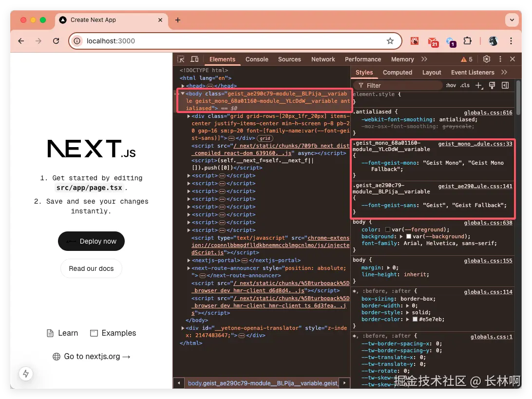Switch to the Sources tab
The width and height of the screenshot is (532, 399).
click(289, 59)
